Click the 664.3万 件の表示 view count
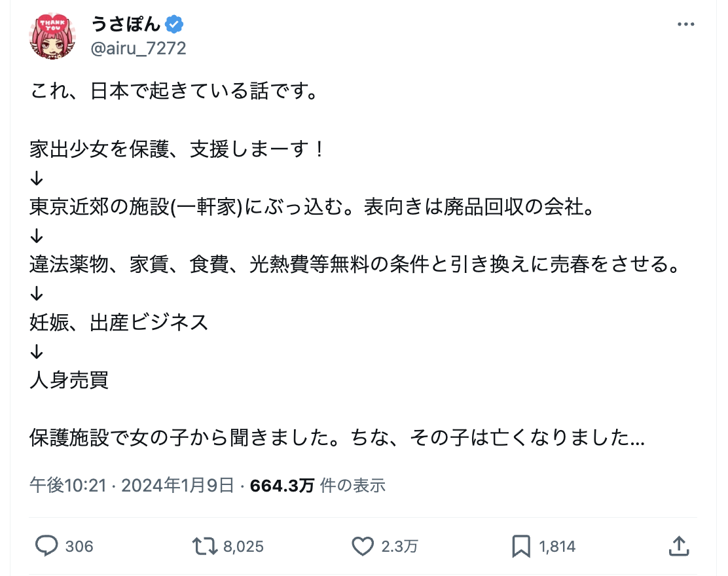This screenshot has width=728, height=576. click(x=318, y=485)
